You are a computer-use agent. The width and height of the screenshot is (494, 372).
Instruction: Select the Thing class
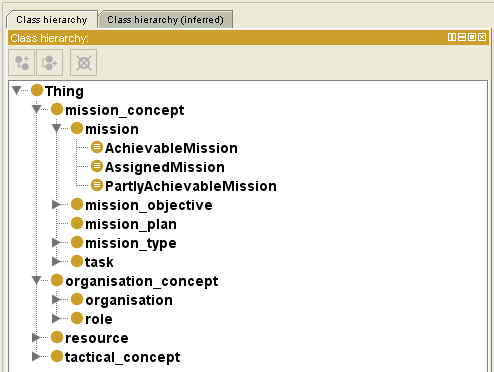point(64,91)
